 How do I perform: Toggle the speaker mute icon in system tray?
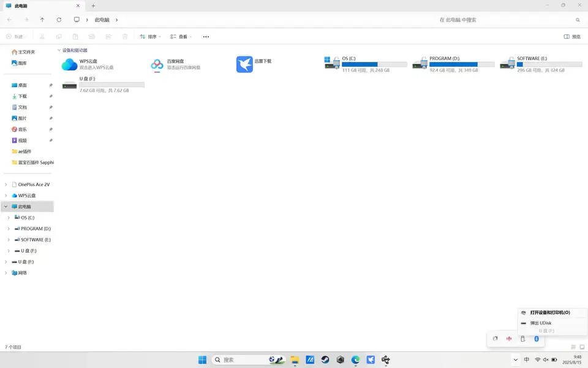(546, 360)
